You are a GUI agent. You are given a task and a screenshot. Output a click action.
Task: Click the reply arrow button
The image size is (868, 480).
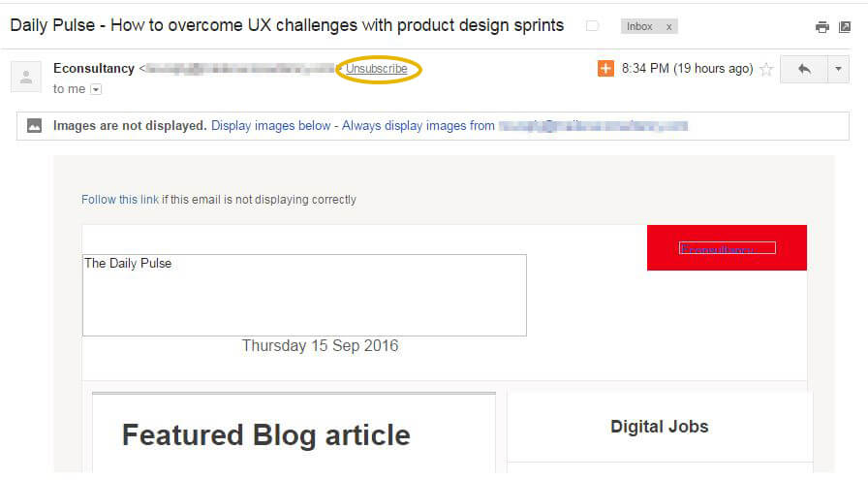(x=804, y=69)
